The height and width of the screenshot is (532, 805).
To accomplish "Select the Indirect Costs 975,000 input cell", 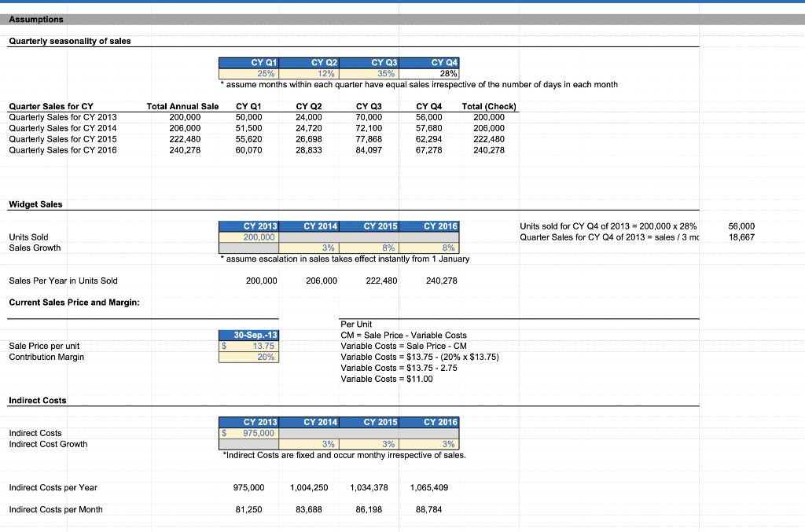I will click(x=249, y=434).
